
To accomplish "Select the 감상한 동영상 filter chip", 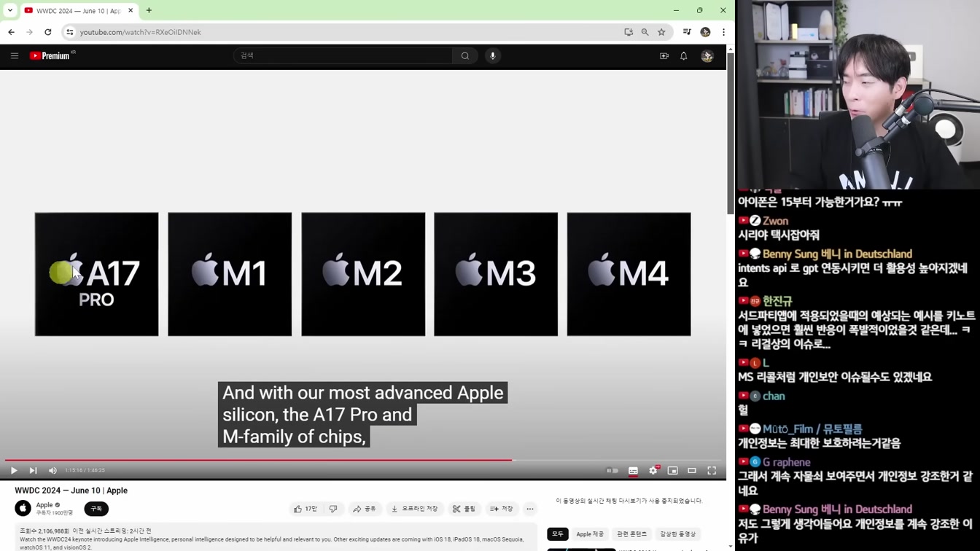I will (x=678, y=534).
